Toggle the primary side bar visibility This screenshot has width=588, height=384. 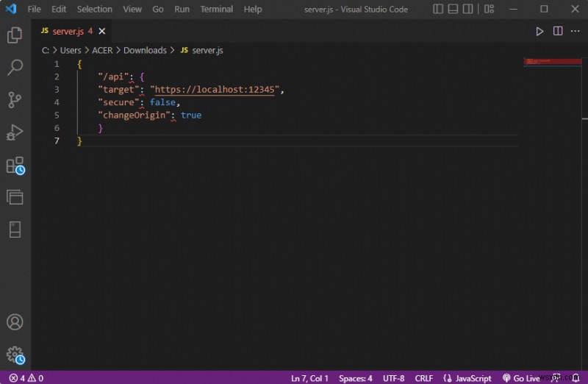tap(439, 10)
